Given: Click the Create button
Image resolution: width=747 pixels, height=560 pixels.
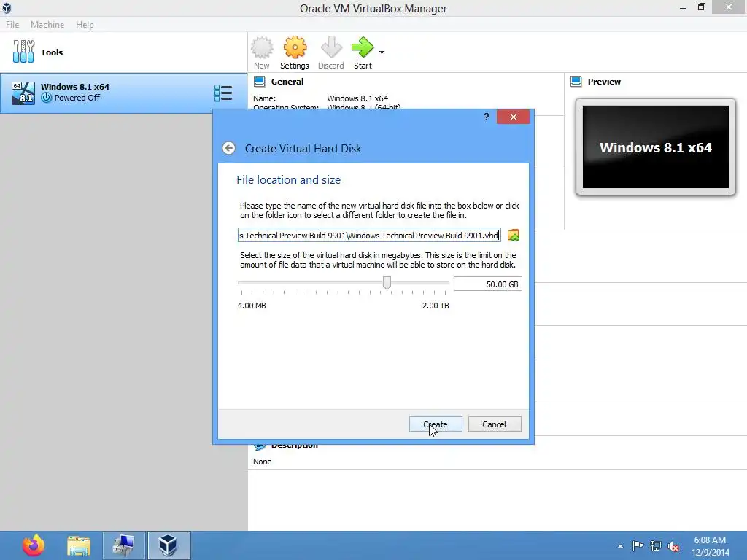Looking at the screenshot, I should pos(436,424).
